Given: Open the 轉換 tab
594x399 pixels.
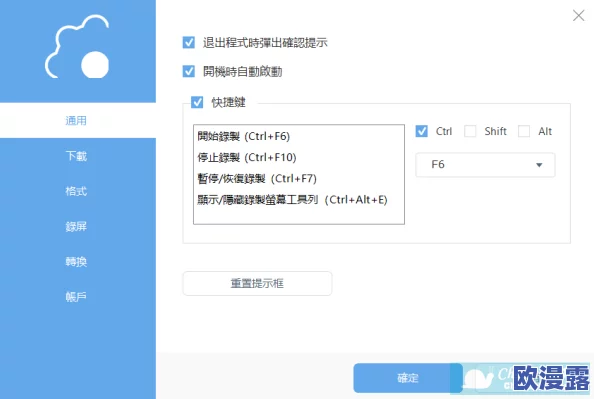Looking at the screenshot, I should coord(78,261).
